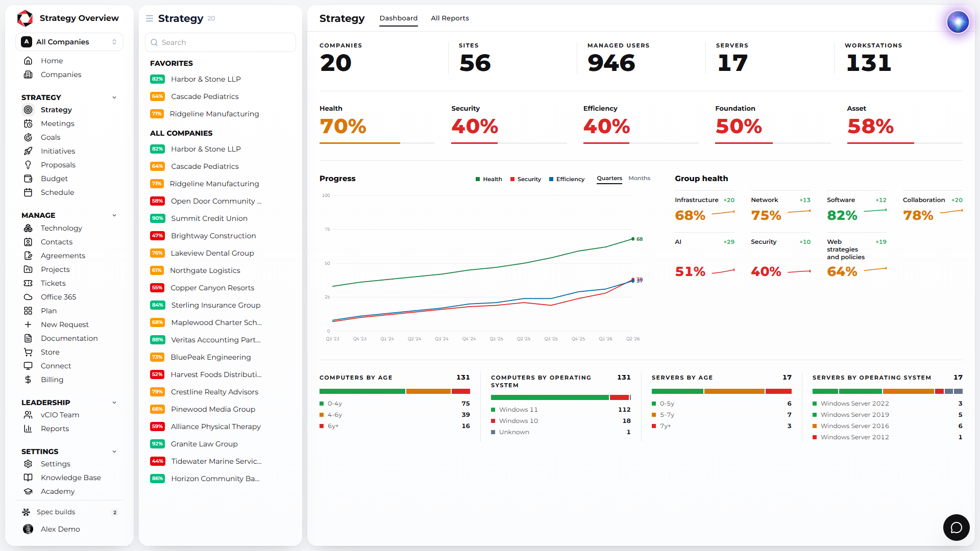Open Sterling Insurance Group company
980x551 pixels.
[220, 305]
